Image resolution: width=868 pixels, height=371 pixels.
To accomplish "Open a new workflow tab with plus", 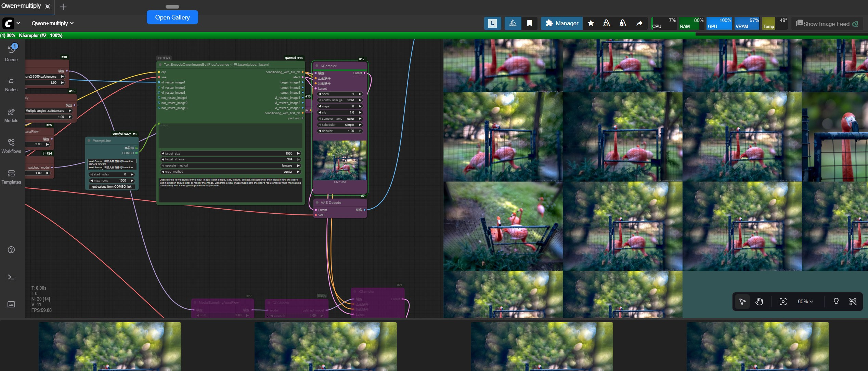I will (x=63, y=7).
